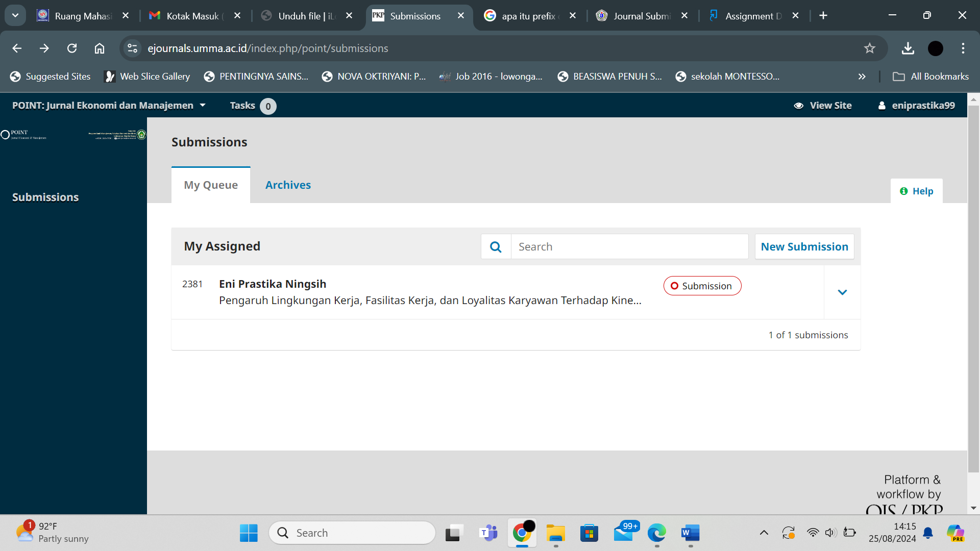980x551 pixels.
Task: Open Submissions in the left sidebar
Action: pyautogui.click(x=45, y=197)
